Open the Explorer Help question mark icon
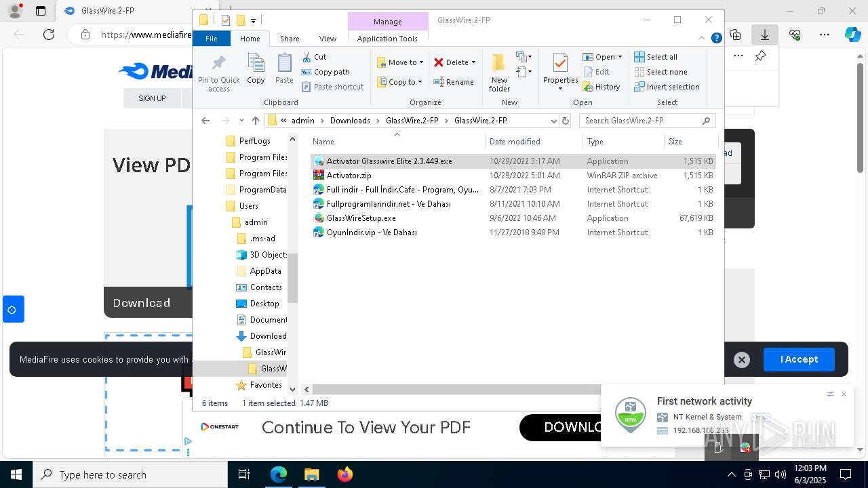 (x=716, y=39)
